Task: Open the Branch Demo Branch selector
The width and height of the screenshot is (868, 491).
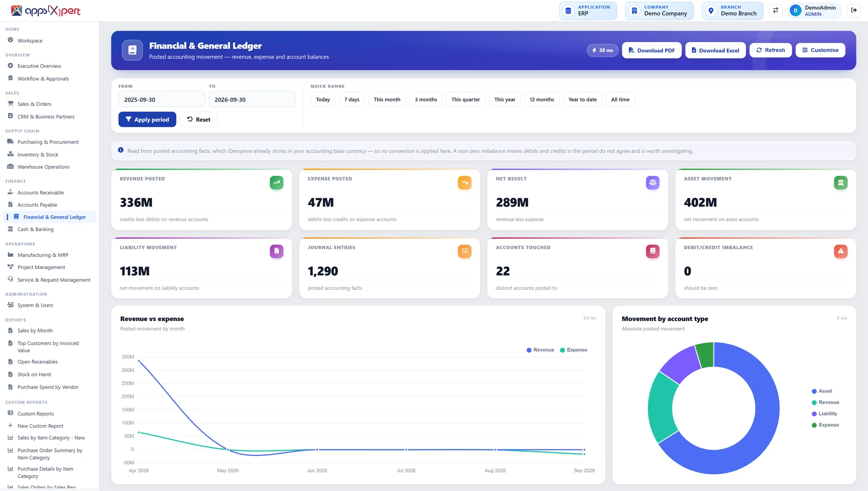Action: [732, 10]
